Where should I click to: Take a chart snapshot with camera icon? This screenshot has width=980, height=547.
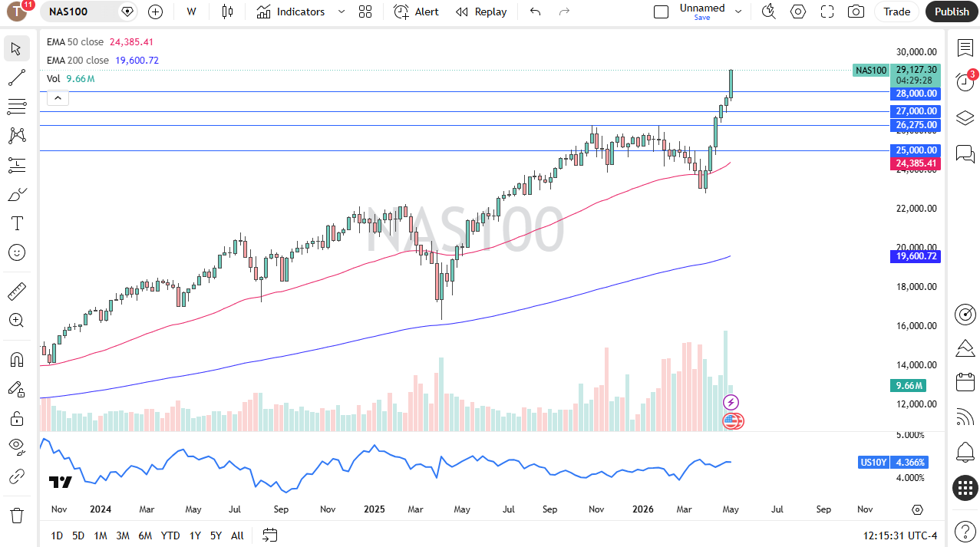coord(856,12)
